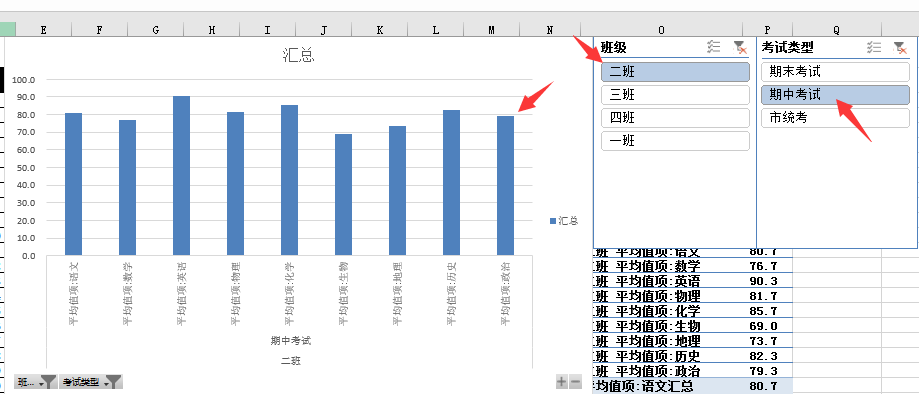Collapse entire field with minus button
The height and width of the screenshot is (394, 919).
[x=575, y=382]
